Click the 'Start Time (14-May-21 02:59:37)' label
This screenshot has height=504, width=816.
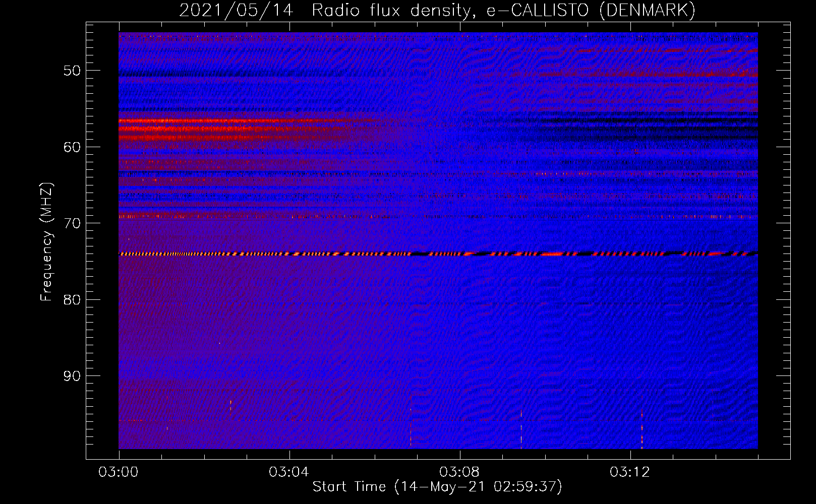(437, 487)
